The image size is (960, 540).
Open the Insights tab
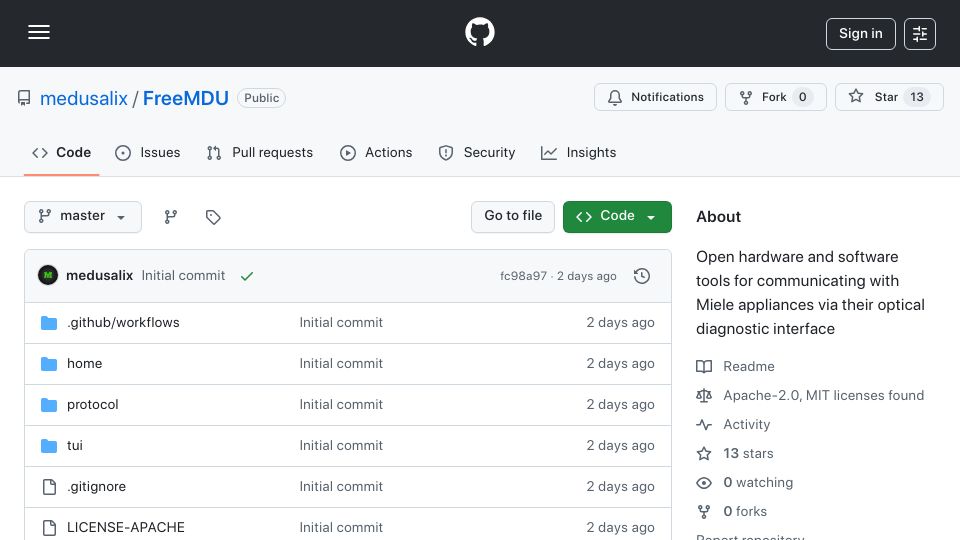[x=579, y=152]
